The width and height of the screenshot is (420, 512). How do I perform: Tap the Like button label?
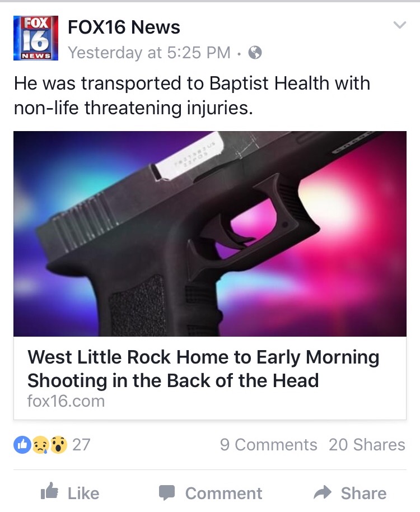(x=83, y=493)
